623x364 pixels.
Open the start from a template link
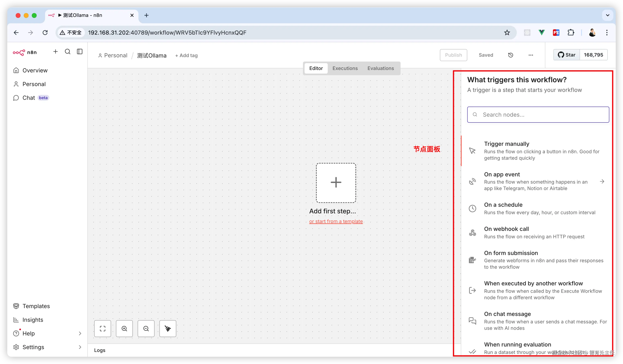336,221
